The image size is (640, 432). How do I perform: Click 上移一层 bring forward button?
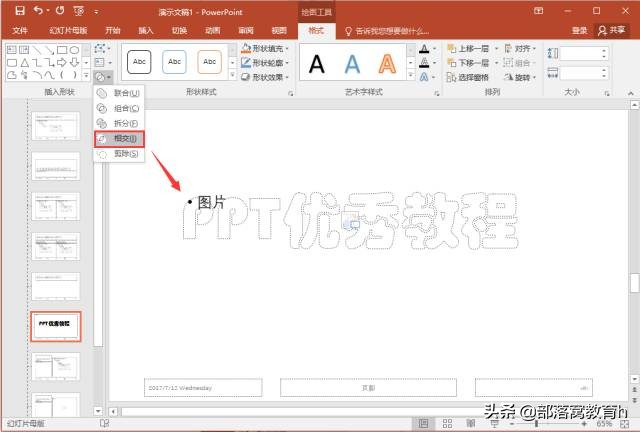coord(468,49)
